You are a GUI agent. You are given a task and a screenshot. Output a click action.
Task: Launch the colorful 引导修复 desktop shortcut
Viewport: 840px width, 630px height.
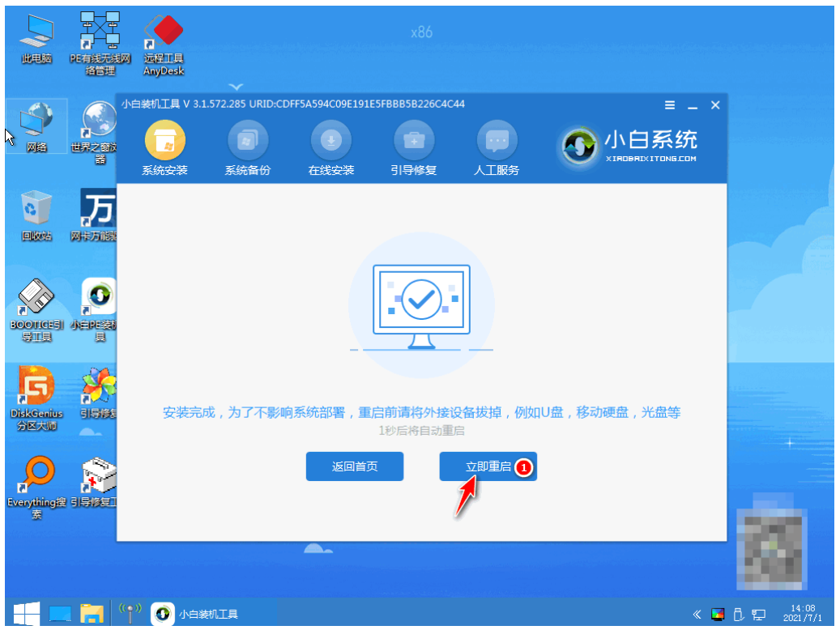point(97,392)
